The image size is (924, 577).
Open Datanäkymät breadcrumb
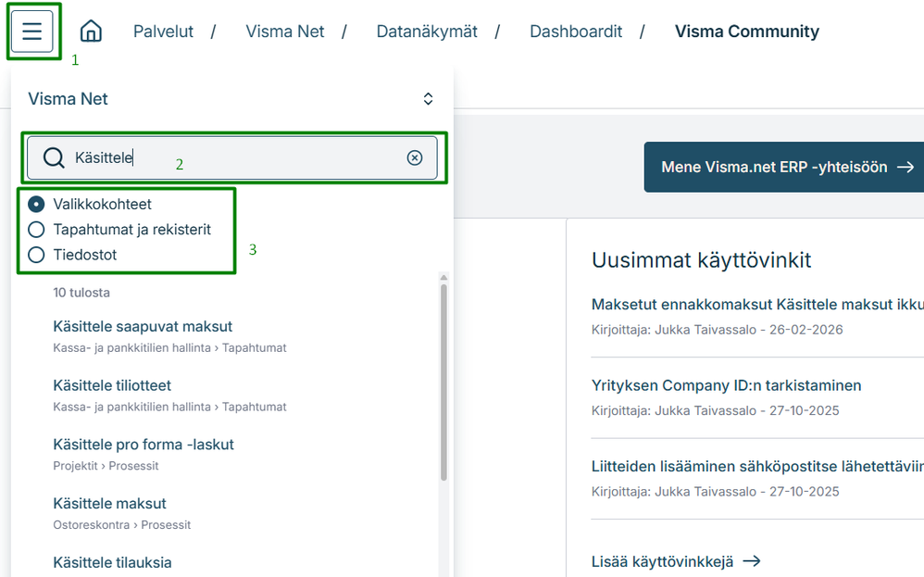click(x=427, y=31)
